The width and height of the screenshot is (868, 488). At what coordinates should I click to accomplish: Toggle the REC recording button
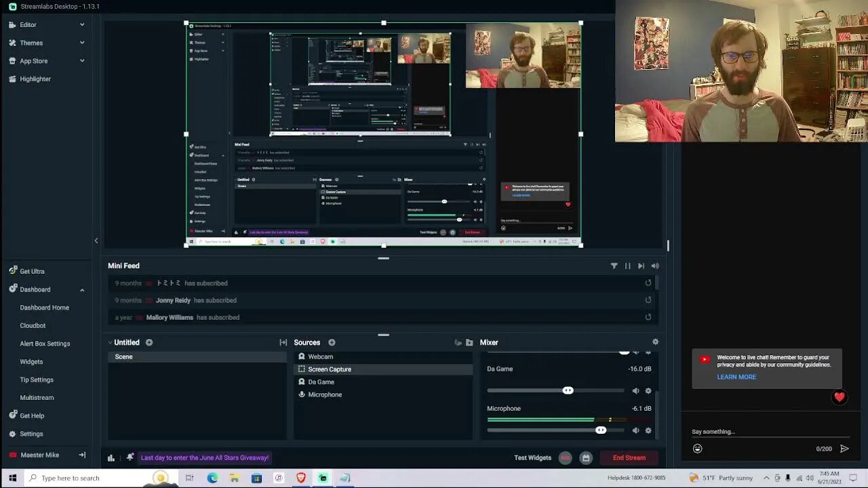tap(566, 458)
